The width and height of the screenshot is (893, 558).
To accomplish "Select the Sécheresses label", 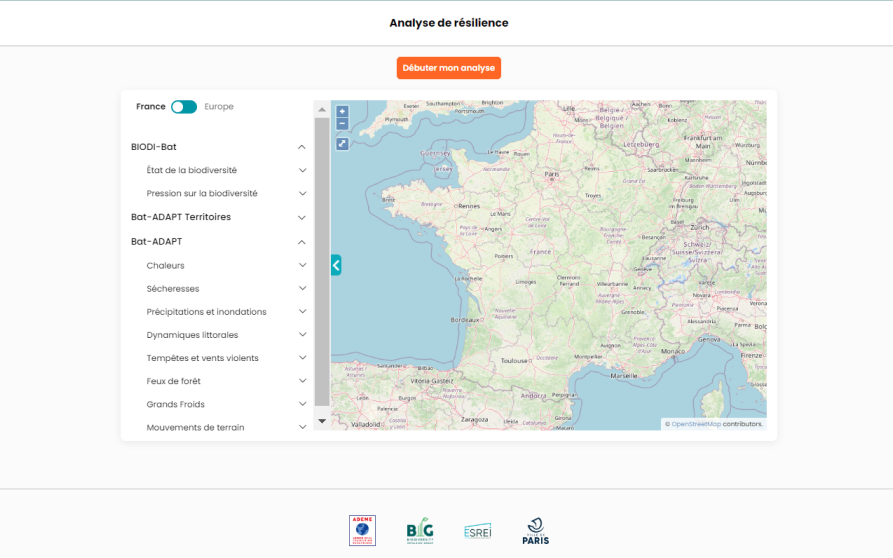I will (173, 289).
